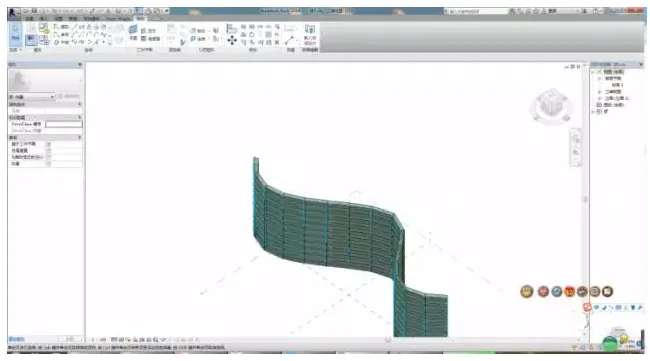Toggle 共享 checkbox
The height and width of the screenshot is (361, 650).
click(48, 164)
